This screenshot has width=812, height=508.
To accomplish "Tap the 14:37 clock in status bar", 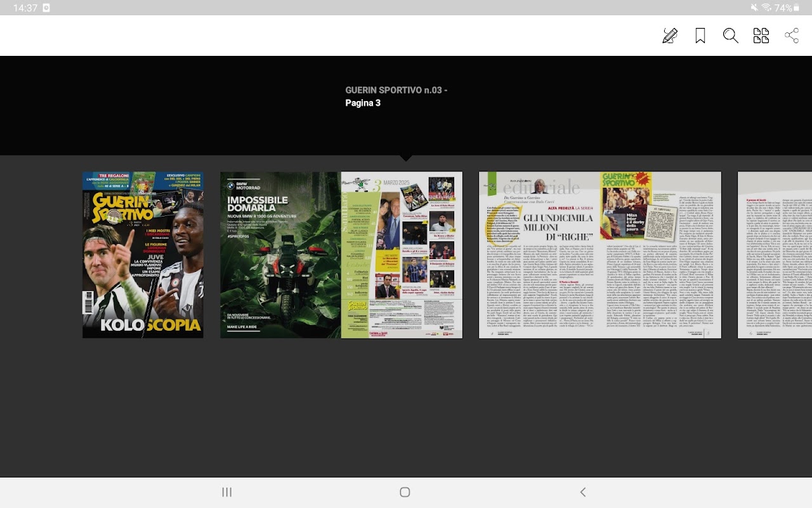I will (x=25, y=8).
